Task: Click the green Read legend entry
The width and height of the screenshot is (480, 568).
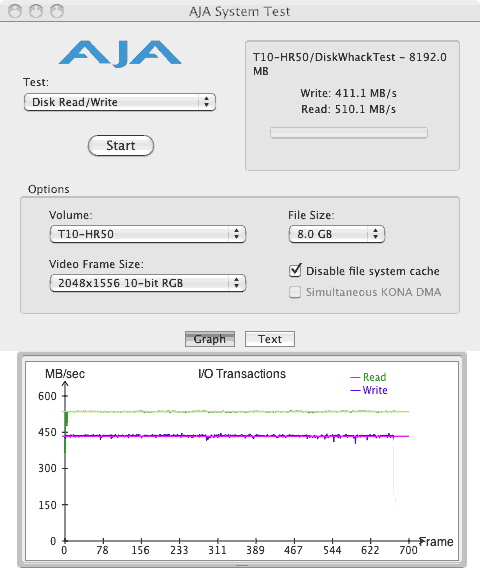Action: click(368, 377)
